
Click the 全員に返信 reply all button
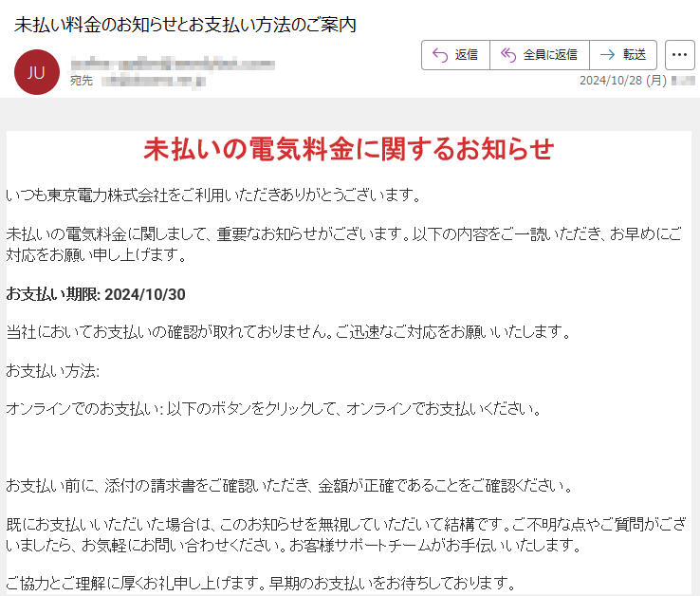[x=540, y=55]
